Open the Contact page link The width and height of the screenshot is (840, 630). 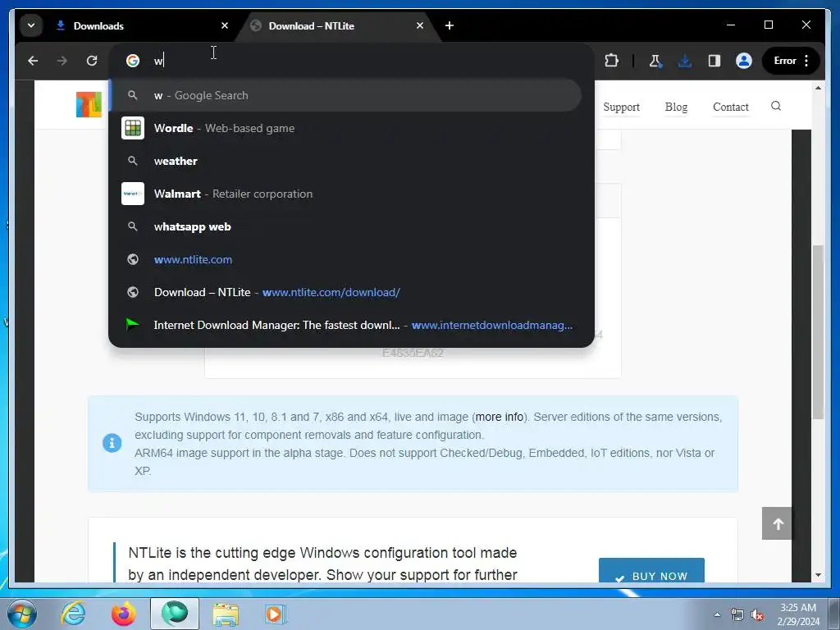731,107
